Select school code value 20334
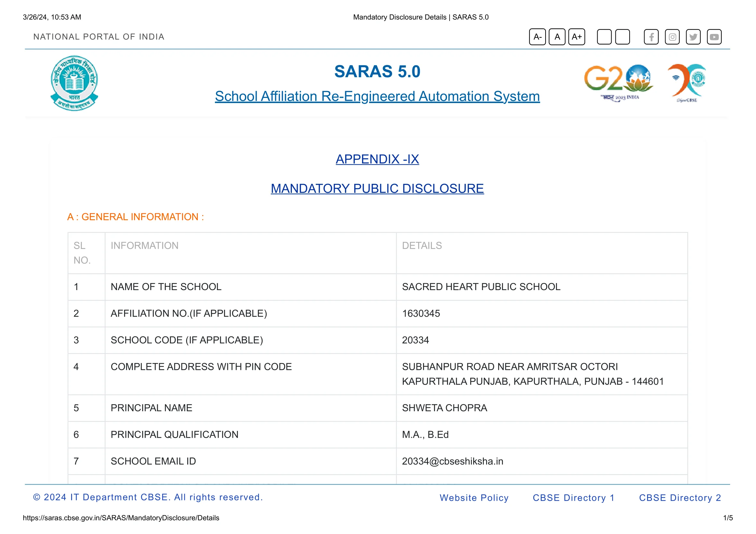Image resolution: width=756 pixels, height=534 pixels. coord(542,340)
